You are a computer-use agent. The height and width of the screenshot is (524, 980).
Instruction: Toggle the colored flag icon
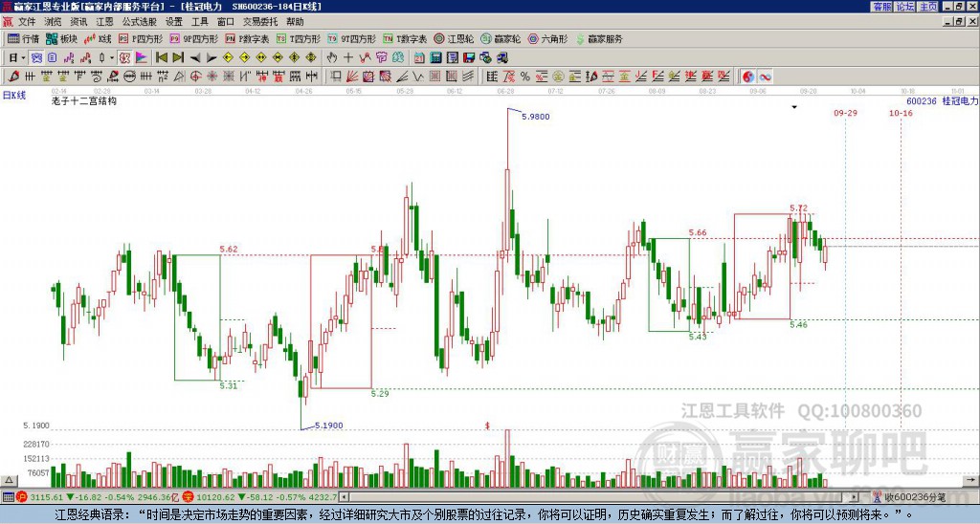click(142, 57)
